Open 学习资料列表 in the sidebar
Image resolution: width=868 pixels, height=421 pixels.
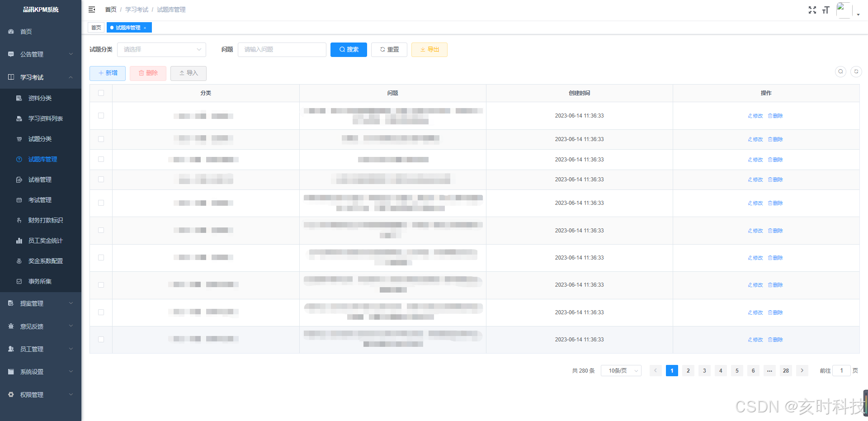41,118
